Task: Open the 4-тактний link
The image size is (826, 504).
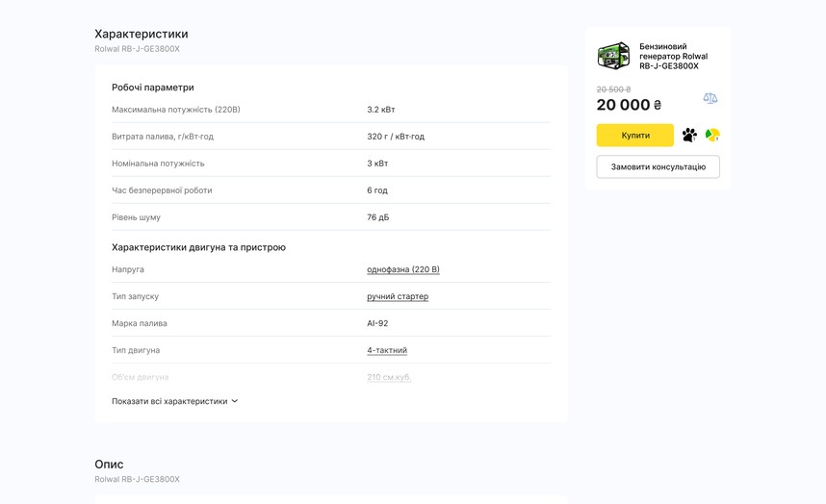Action: 387,350
